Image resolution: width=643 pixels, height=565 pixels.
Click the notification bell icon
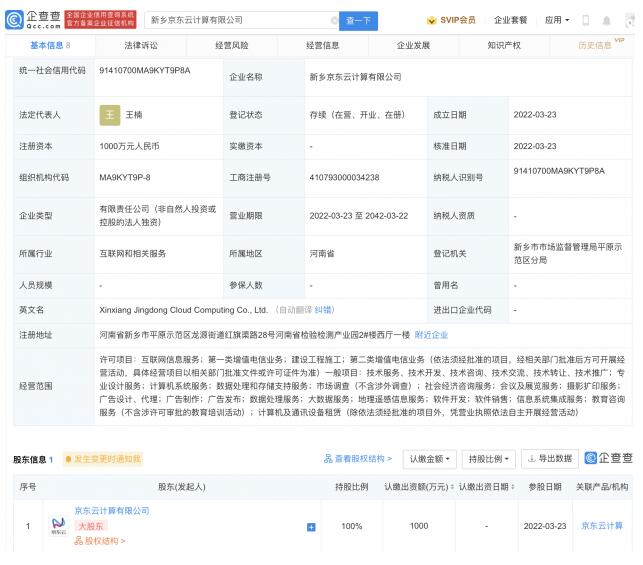pos(609,20)
